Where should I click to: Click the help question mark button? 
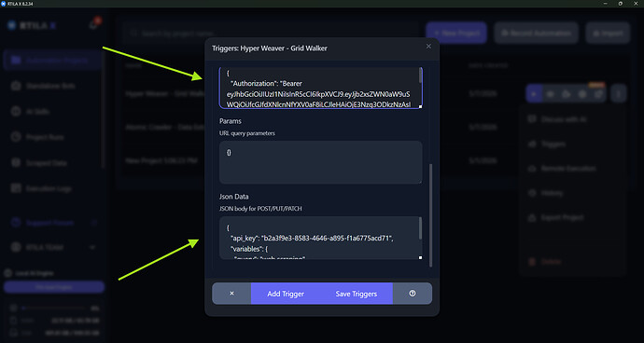coord(413,294)
